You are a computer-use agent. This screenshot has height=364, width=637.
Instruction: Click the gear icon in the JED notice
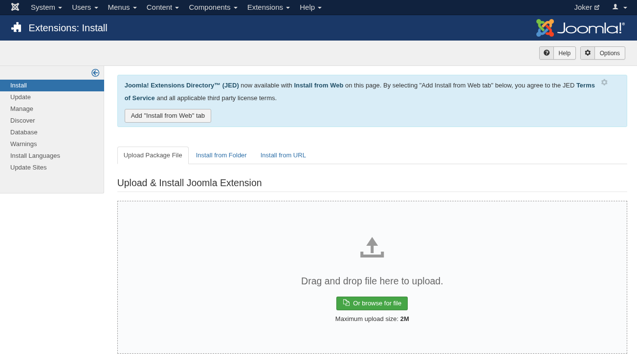point(604,82)
